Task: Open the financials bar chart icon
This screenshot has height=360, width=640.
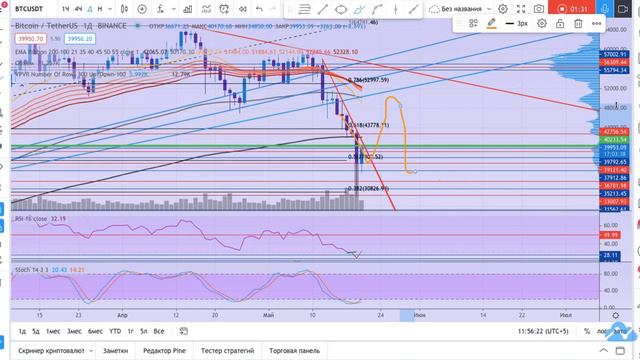Action: (188, 9)
